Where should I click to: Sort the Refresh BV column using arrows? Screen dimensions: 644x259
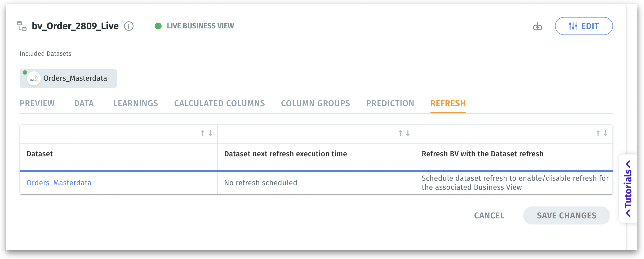click(601, 133)
